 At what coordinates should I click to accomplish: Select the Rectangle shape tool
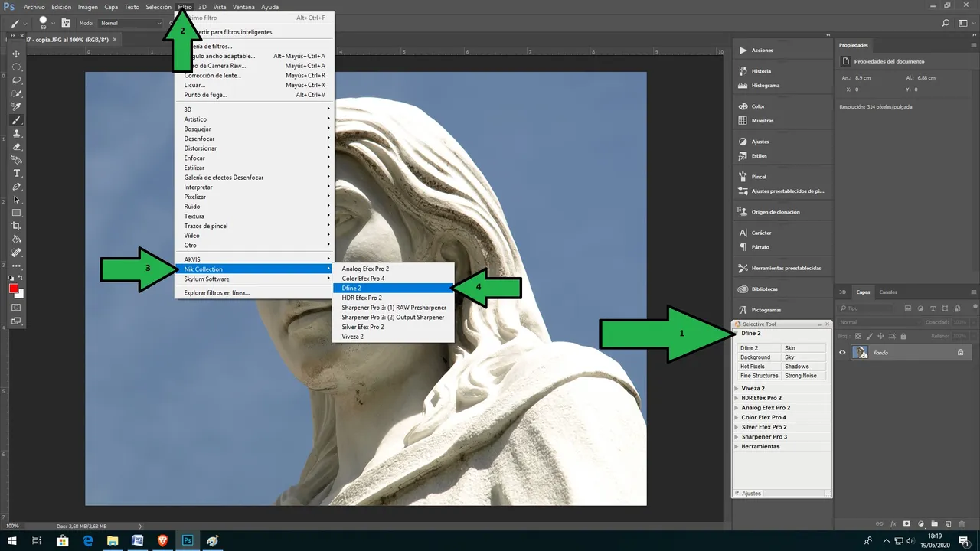[16, 213]
